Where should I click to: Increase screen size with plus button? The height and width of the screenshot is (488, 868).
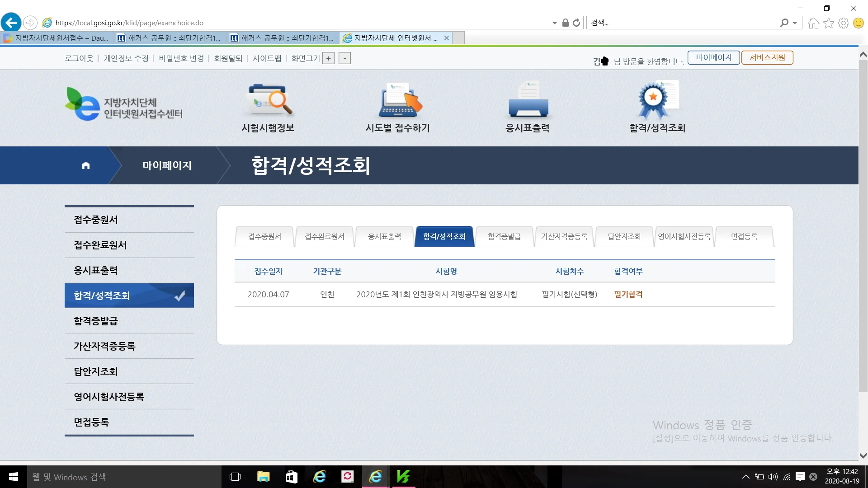click(329, 58)
